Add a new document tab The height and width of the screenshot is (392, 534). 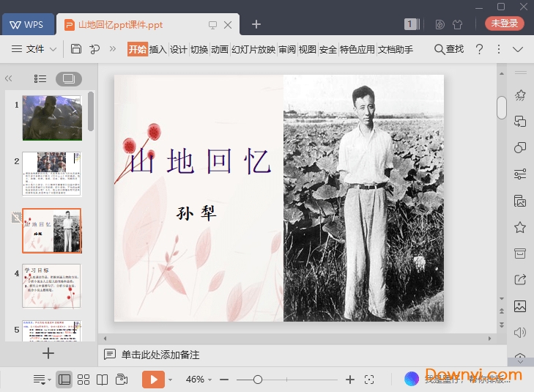256,24
